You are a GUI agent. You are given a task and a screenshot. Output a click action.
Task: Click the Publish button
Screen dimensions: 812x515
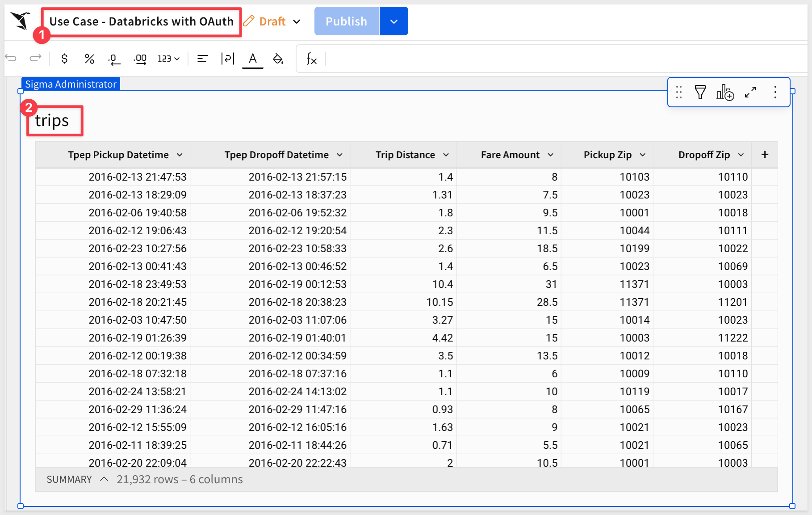point(346,21)
